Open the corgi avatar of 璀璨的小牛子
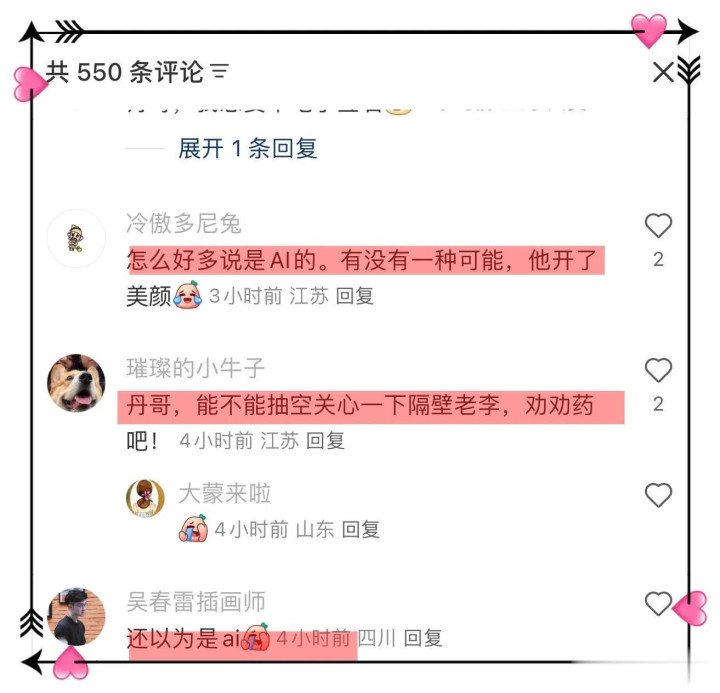This screenshot has height=693, width=720. 76,383
